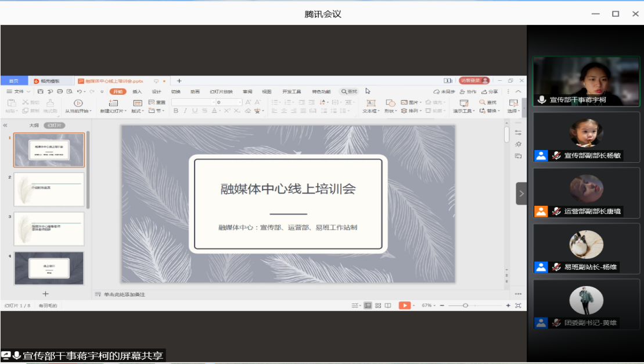
Task: Click the 访客登录 guest login button
Action: (x=474, y=81)
